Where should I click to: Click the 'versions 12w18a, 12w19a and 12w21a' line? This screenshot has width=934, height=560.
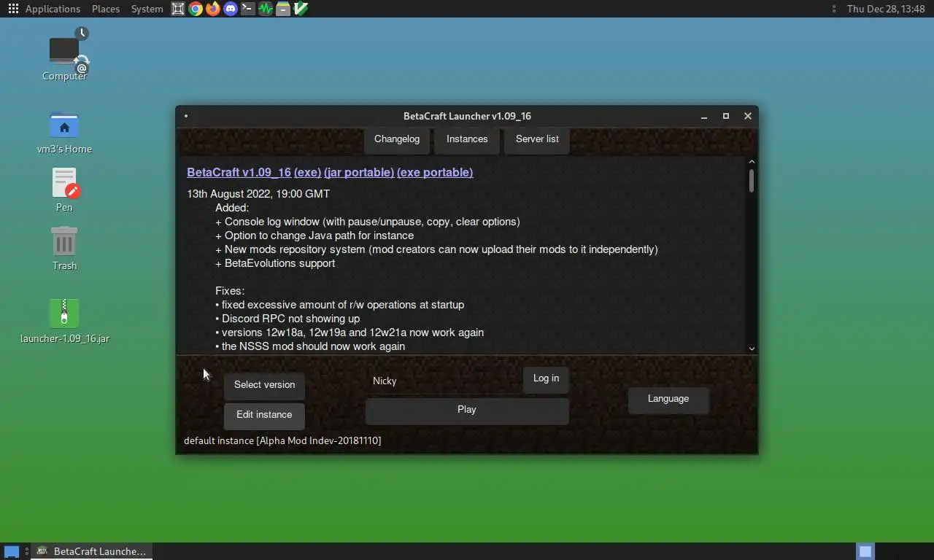click(x=350, y=332)
